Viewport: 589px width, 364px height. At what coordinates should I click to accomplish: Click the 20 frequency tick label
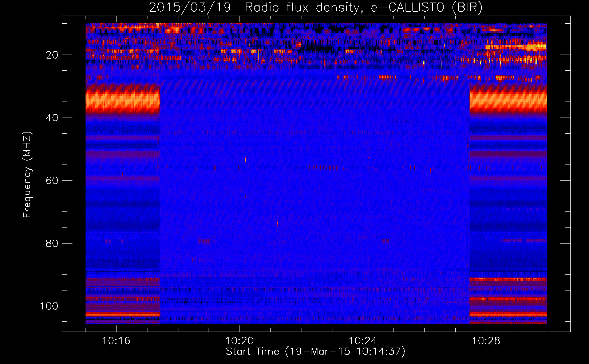(52, 55)
